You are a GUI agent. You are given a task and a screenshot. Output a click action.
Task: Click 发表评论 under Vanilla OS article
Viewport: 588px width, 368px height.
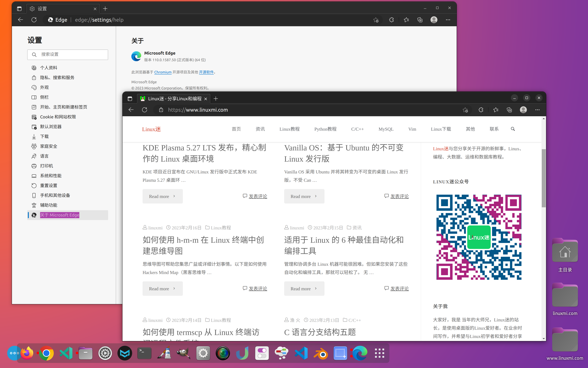pyautogui.click(x=400, y=196)
